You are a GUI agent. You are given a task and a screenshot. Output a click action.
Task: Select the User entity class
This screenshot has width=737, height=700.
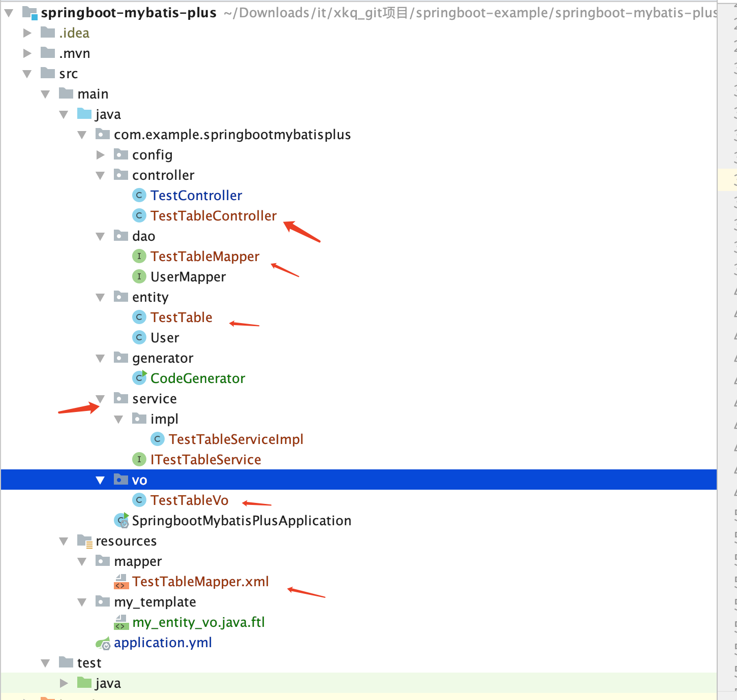[x=165, y=338]
